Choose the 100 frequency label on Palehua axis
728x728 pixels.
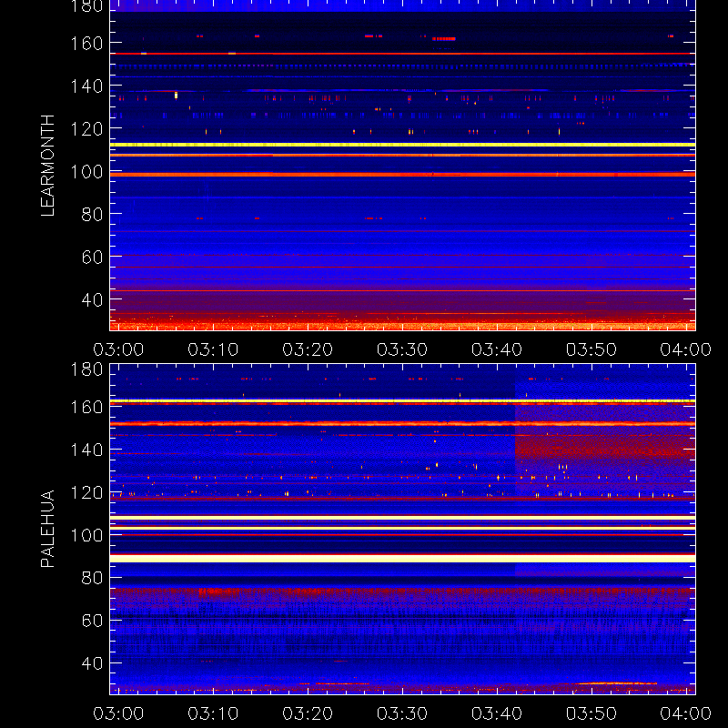pos(86,535)
